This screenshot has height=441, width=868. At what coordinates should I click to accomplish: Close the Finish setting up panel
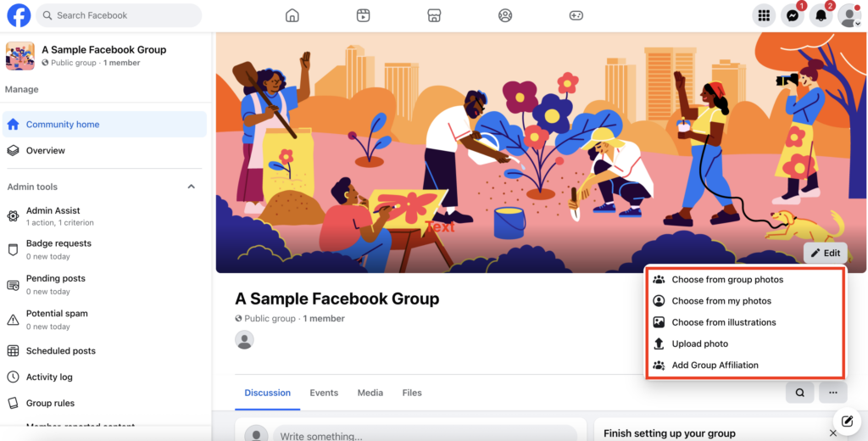tap(832, 433)
